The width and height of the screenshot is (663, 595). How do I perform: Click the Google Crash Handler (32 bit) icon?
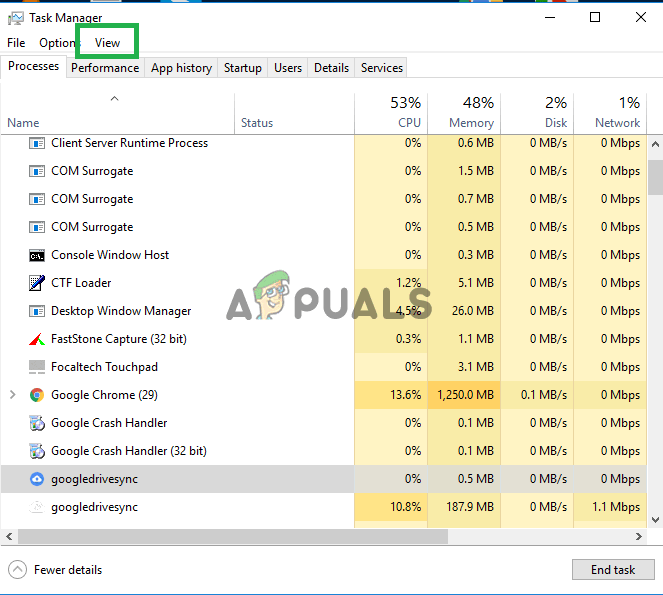click(x=37, y=451)
